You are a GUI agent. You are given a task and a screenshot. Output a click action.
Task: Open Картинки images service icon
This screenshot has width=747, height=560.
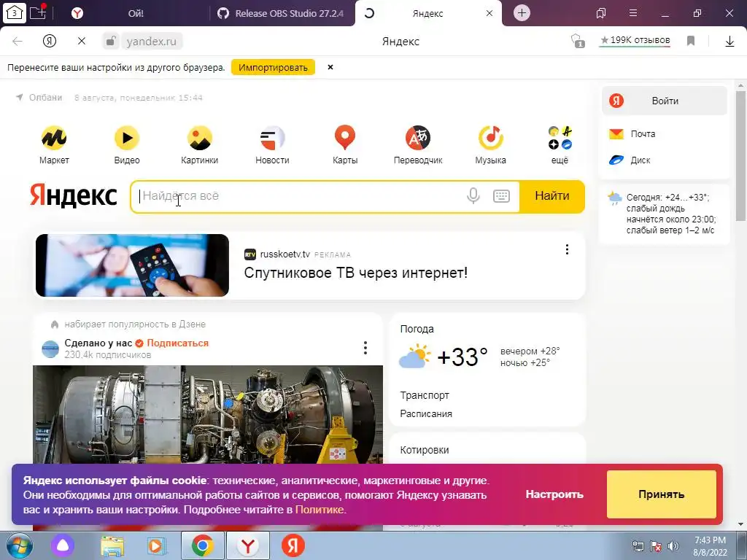point(199,145)
